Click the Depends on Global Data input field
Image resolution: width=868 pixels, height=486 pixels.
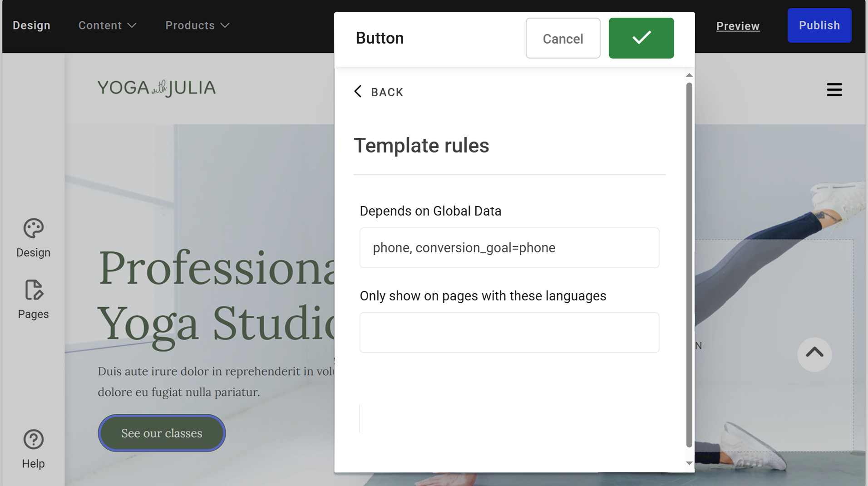[509, 248]
